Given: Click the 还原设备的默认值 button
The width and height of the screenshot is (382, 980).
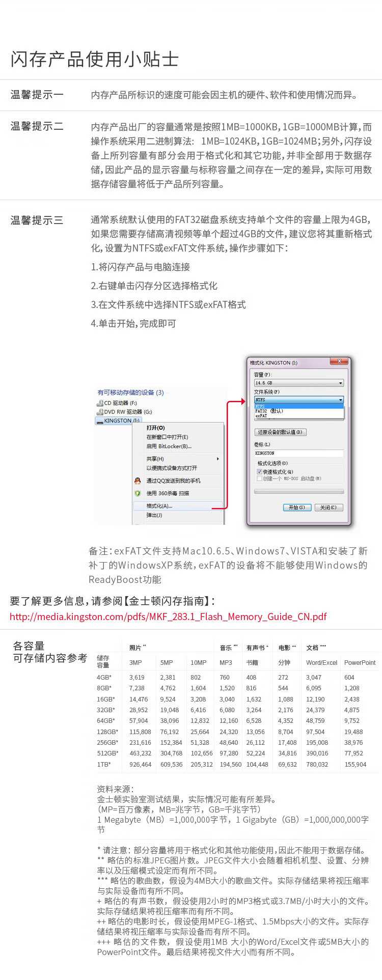Looking at the screenshot, I should pyautogui.click(x=281, y=432).
